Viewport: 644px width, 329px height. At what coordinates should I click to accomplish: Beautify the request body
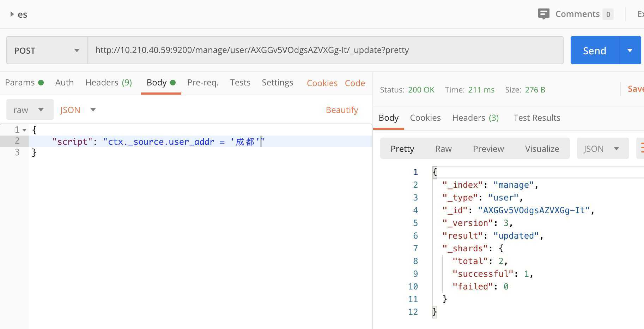click(342, 110)
